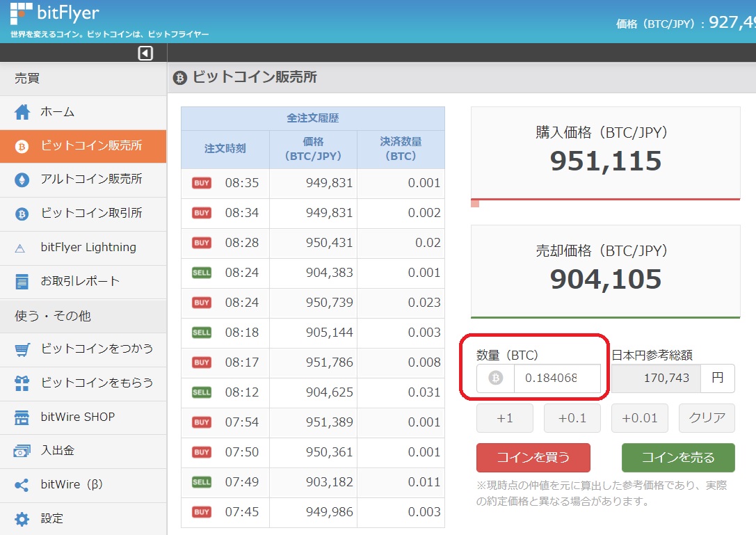Open the bitFlyer Lightning menu item
The width and height of the screenshot is (756, 535).
83,248
